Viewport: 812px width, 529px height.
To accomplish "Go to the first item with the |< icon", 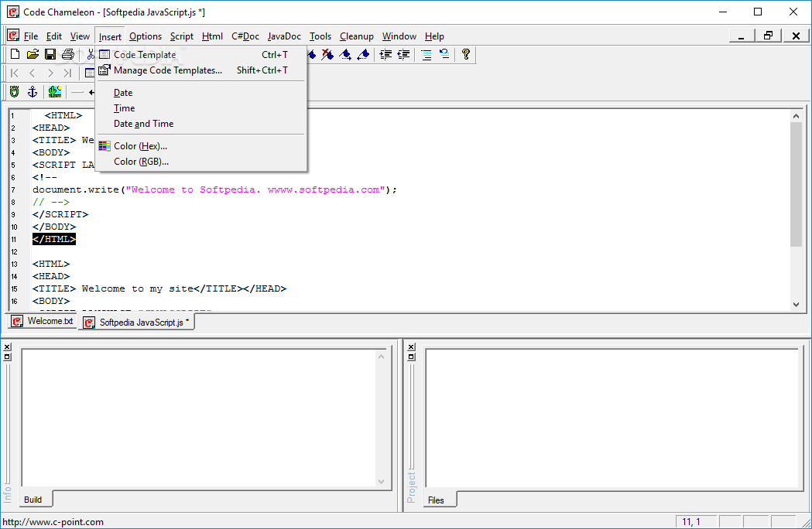I will tap(15, 73).
